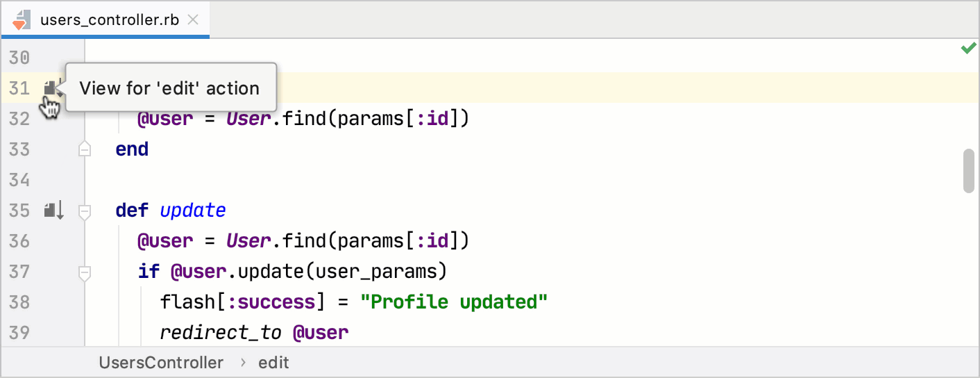The image size is (980, 378).
Task: Collapse the 'update' method fold on line 35
Action: click(x=85, y=211)
